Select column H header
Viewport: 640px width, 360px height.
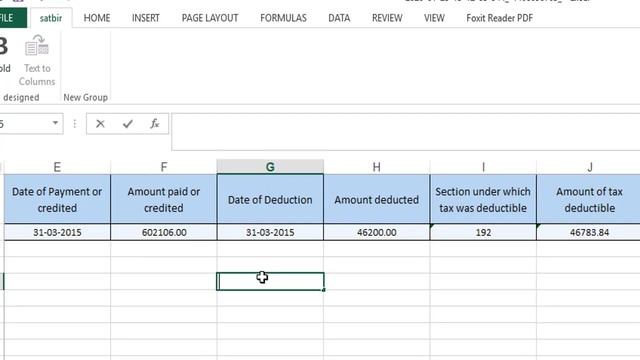click(377, 167)
